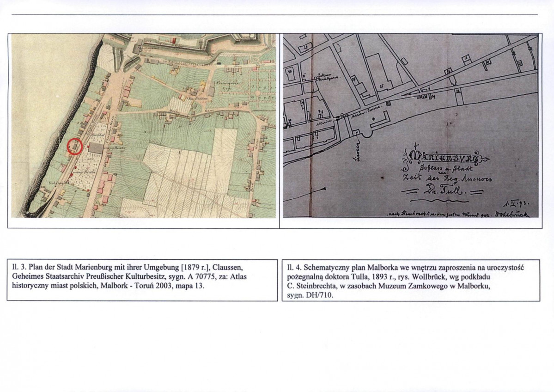Click the text 'Geheimes Staatsarchiv Preußischer Kulturbesitz'
Viewport: 554px width, 392px height.
click(87, 276)
